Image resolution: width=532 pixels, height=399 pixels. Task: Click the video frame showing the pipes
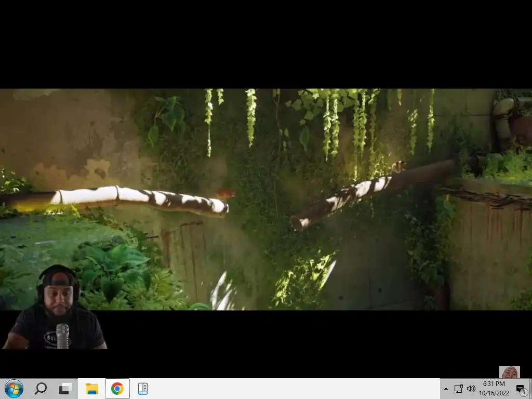point(266,199)
